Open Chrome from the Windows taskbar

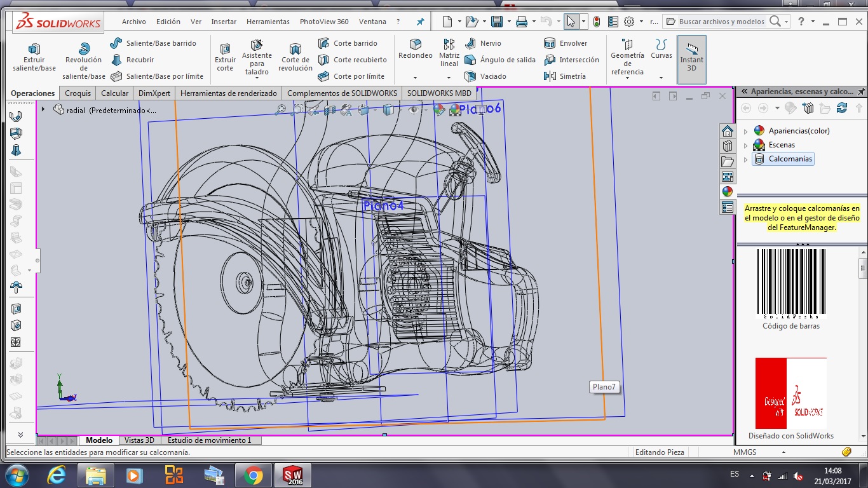[x=253, y=475]
